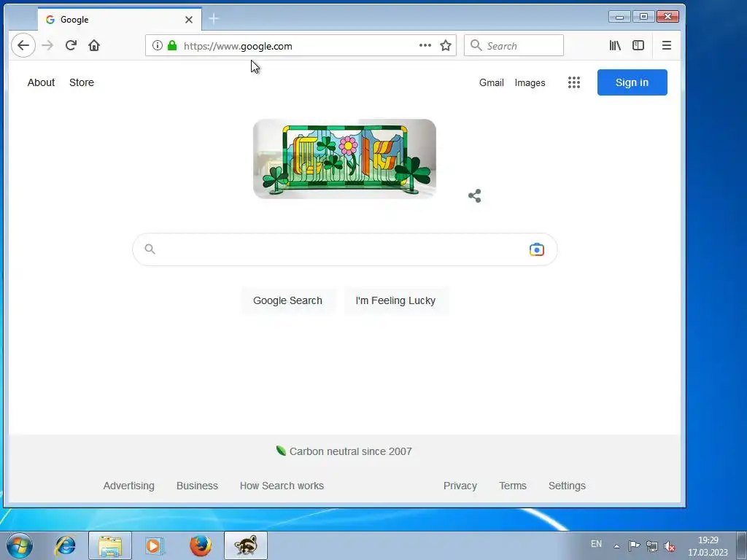Screen dimensions: 747x560
Task: Open the browser home page icon
Action: tap(94, 45)
